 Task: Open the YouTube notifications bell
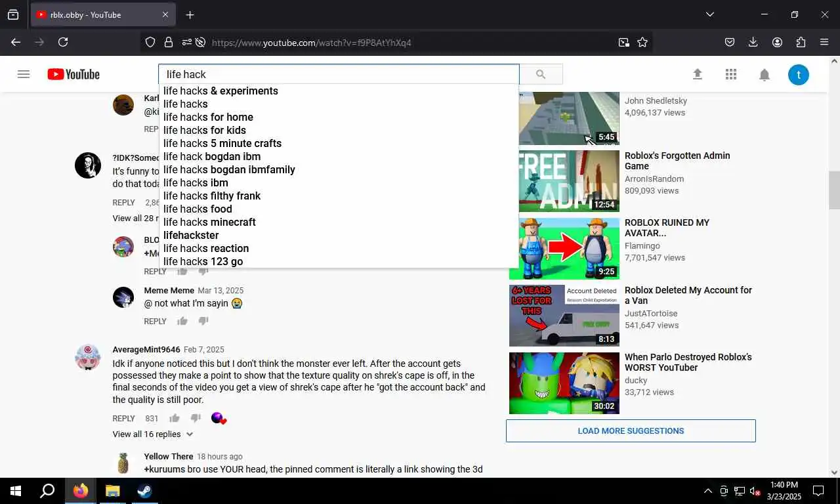pyautogui.click(x=765, y=74)
